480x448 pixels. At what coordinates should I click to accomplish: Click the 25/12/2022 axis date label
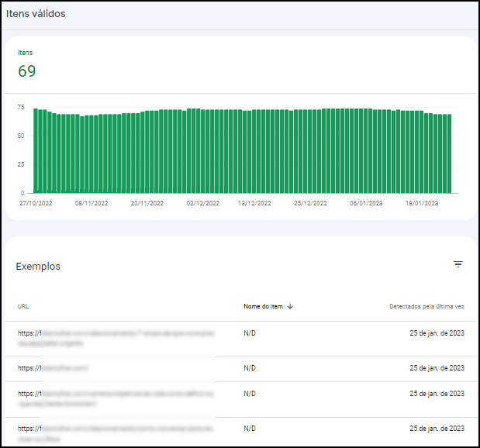(x=310, y=203)
